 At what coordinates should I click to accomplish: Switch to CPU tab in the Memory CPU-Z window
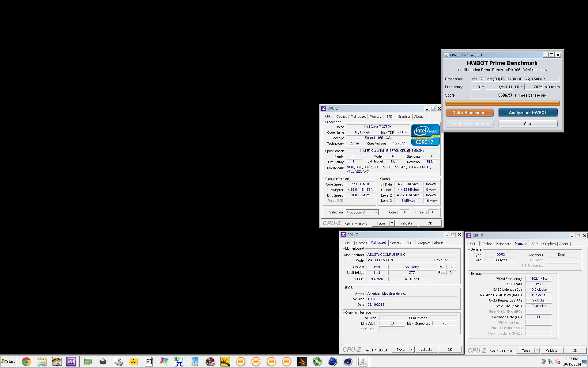click(473, 244)
